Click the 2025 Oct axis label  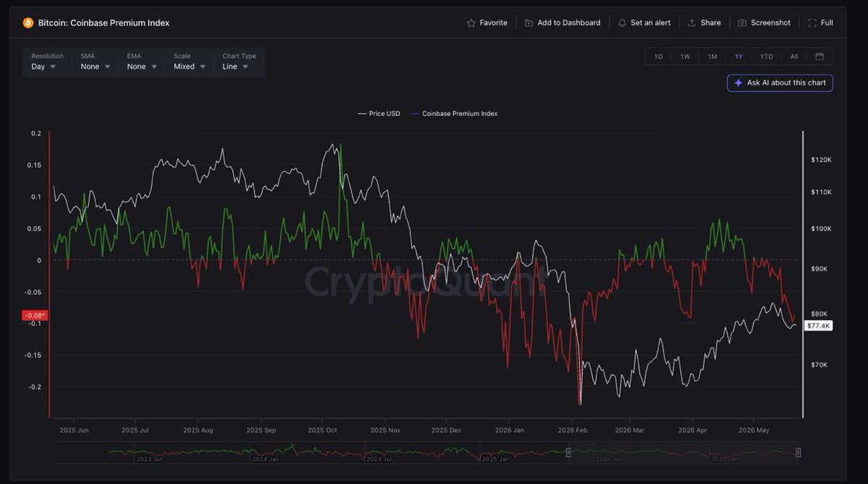(322, 430)
